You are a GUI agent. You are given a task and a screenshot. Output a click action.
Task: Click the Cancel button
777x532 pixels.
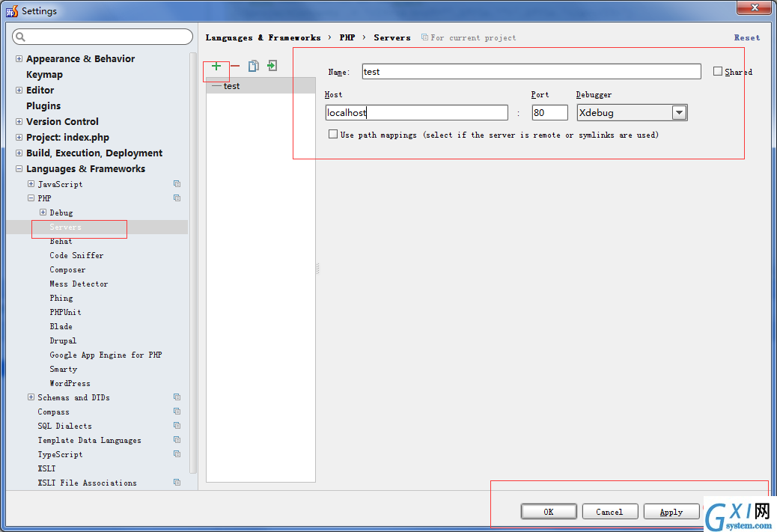tap(609, 512)
